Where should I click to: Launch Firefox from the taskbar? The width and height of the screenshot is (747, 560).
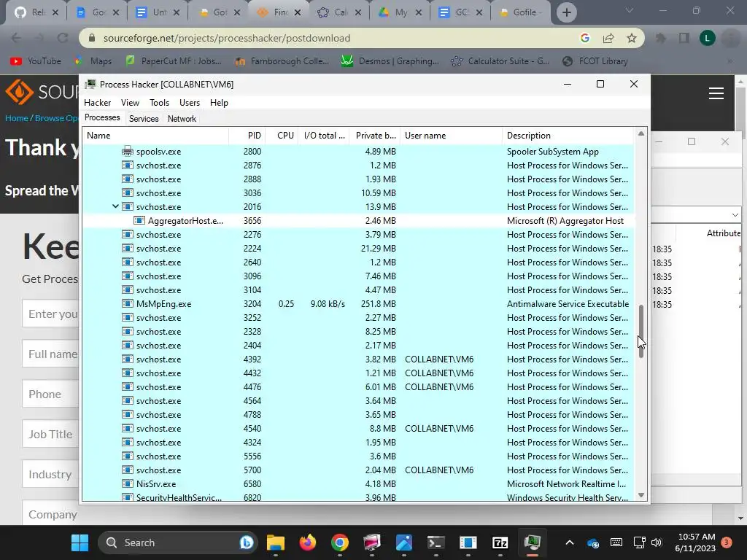(308, 542)
